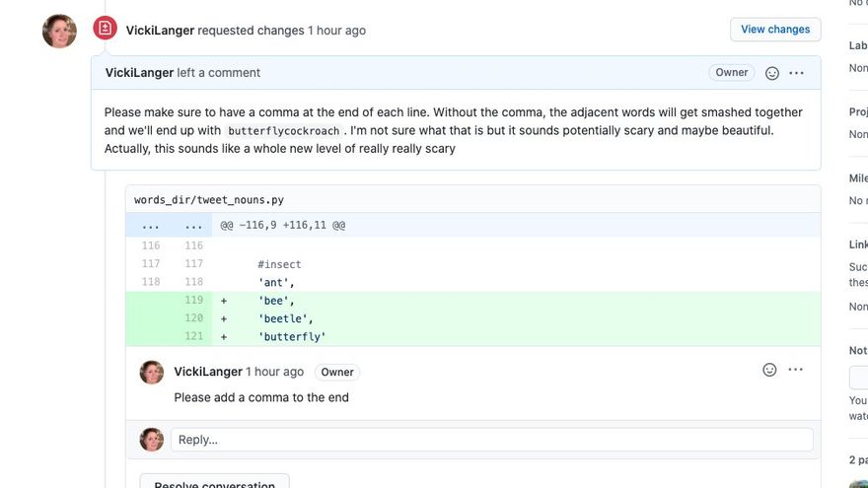Add emoji reaction to review summary comment
Image resolution: width=868 pixels, height=488 pixels.
pos(771,73)
